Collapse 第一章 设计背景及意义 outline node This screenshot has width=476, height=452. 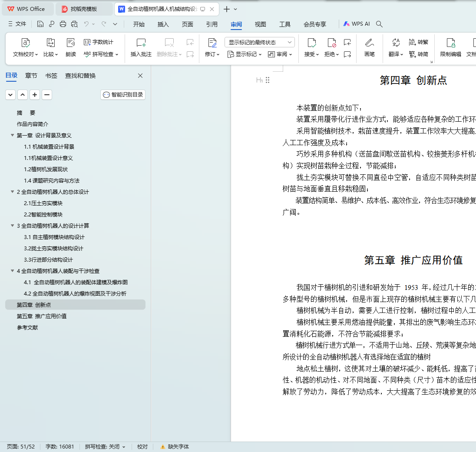13,135
